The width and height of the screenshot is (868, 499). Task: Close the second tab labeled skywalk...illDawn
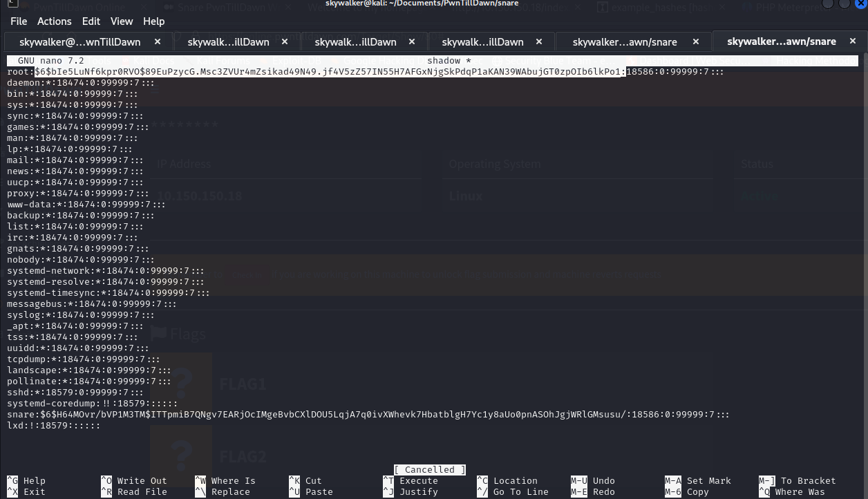pyautogui.click(x=285, y=41)
